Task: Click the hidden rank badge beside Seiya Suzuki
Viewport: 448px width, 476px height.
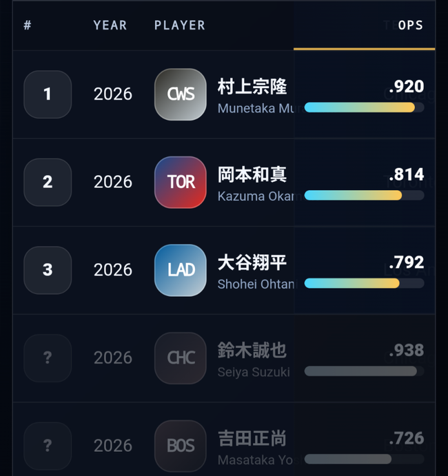Action: [x=48, y=358]
